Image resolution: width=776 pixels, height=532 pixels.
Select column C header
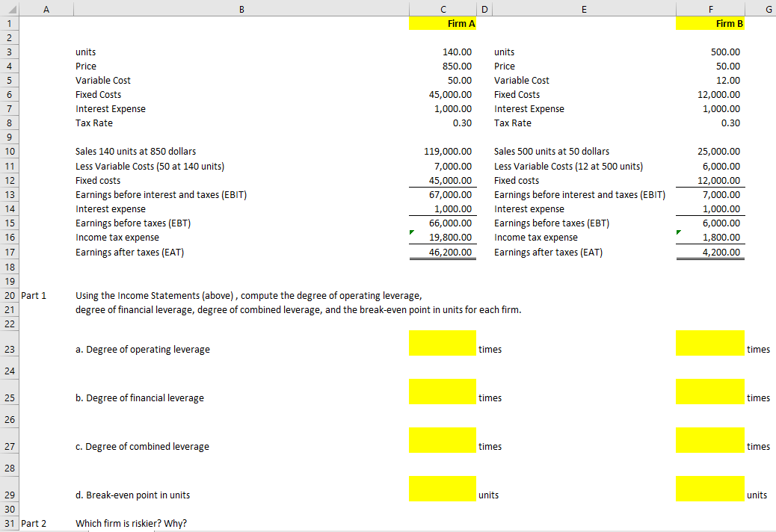pos(443,9)
